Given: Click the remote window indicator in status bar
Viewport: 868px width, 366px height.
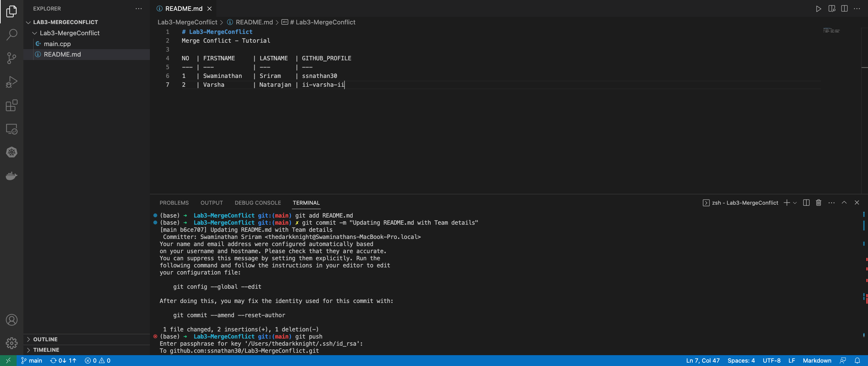Looking at the screenshot, I should (x=8, y=361).
